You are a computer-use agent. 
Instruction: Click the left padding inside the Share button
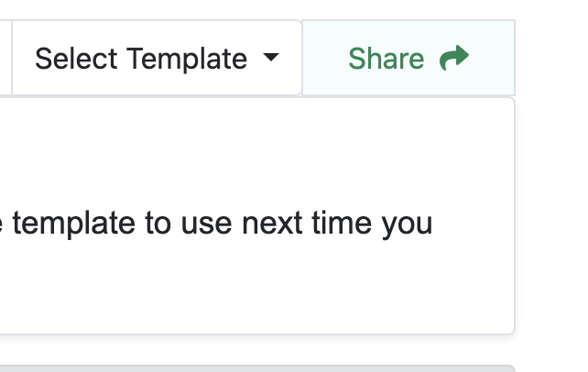pos(322,59)
